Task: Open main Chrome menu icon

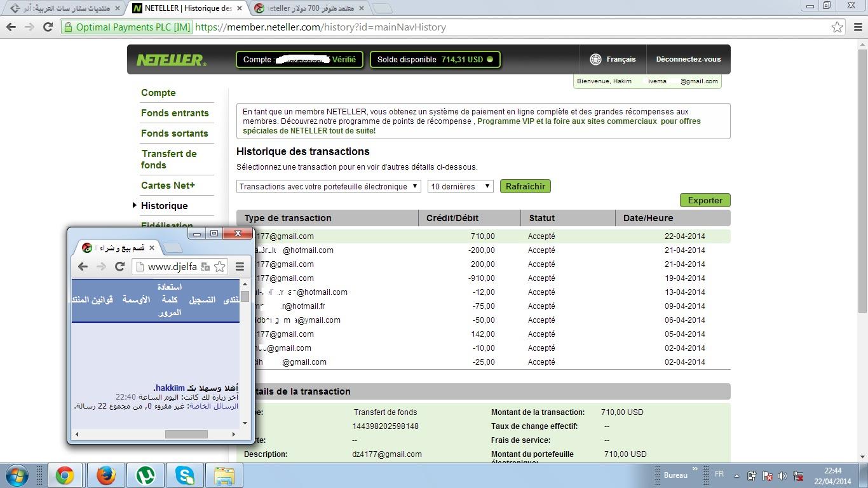Action: click(x=857, y=27)
